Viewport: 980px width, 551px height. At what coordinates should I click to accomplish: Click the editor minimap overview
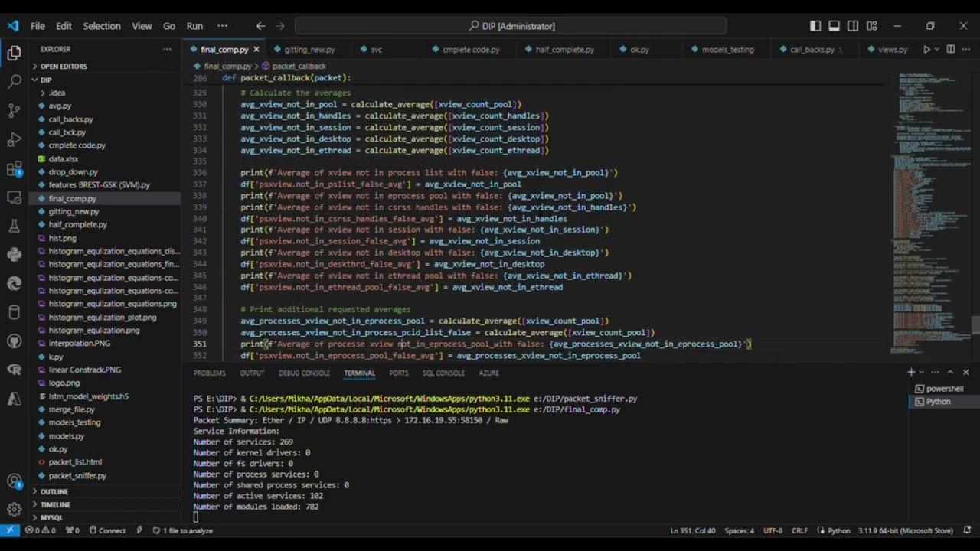(931, 214)
